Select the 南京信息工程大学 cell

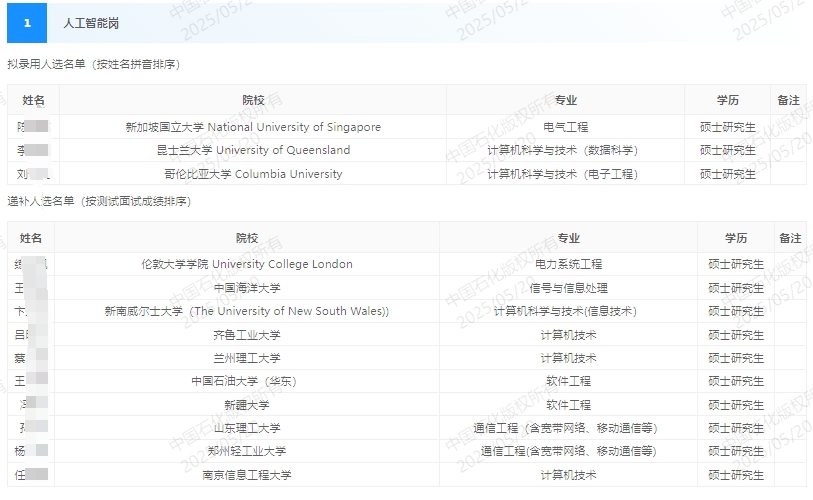[x=246, y=475]
